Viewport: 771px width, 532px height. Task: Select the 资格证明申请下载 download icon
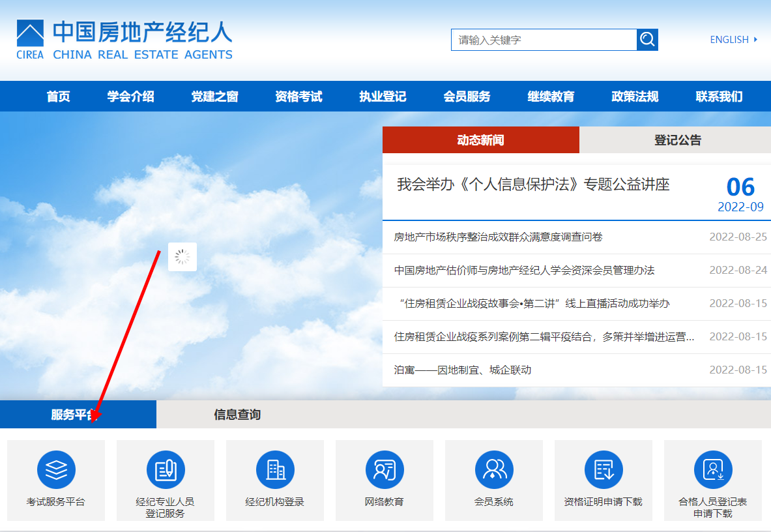(x=604, y=480)
